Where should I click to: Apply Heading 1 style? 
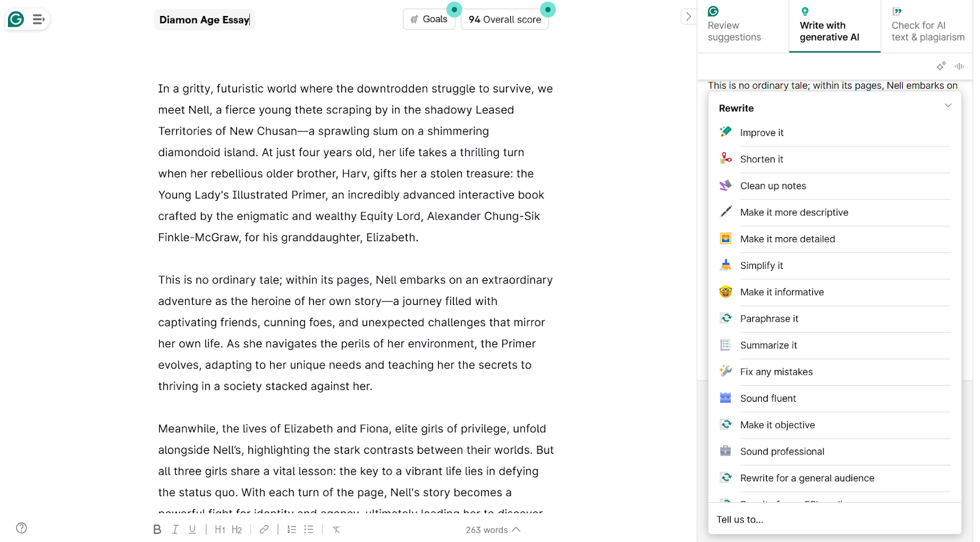(220, 530)
